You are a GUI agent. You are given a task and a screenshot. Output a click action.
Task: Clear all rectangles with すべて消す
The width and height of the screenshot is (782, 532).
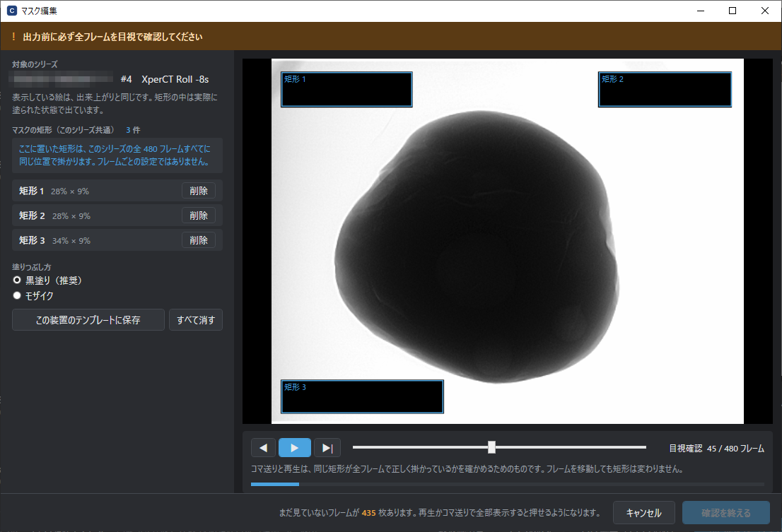(x=195, y=320)
